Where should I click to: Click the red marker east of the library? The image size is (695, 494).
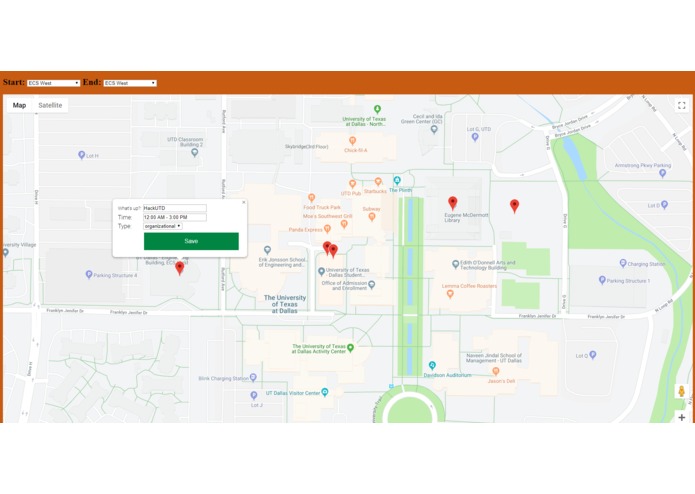pyautogui.click(x=514, y=206)
